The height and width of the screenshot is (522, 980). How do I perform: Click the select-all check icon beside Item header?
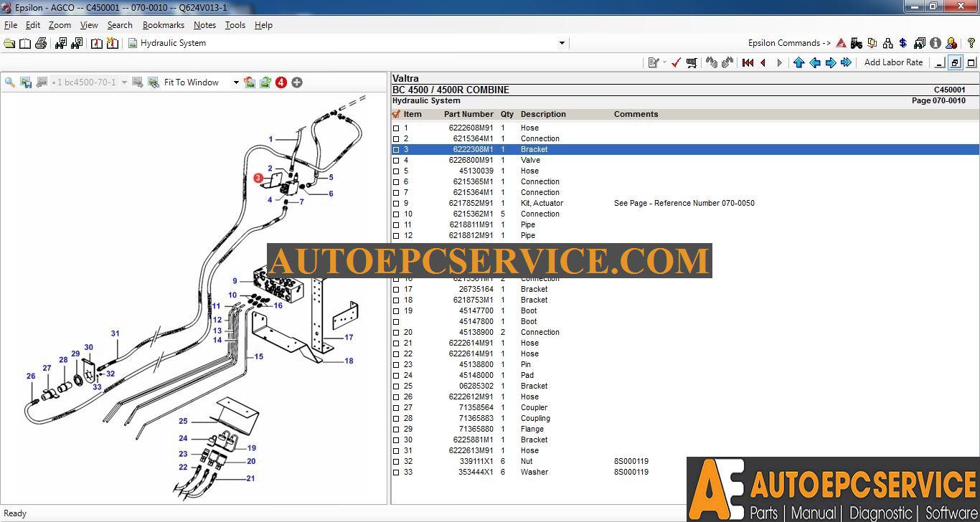(x=396, y=114)
